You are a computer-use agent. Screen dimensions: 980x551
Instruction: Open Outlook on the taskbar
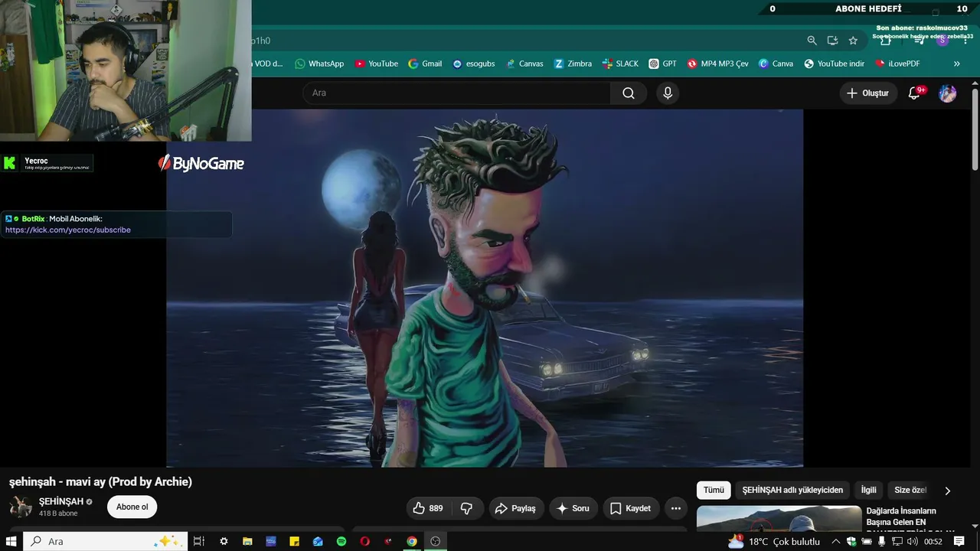318,541
